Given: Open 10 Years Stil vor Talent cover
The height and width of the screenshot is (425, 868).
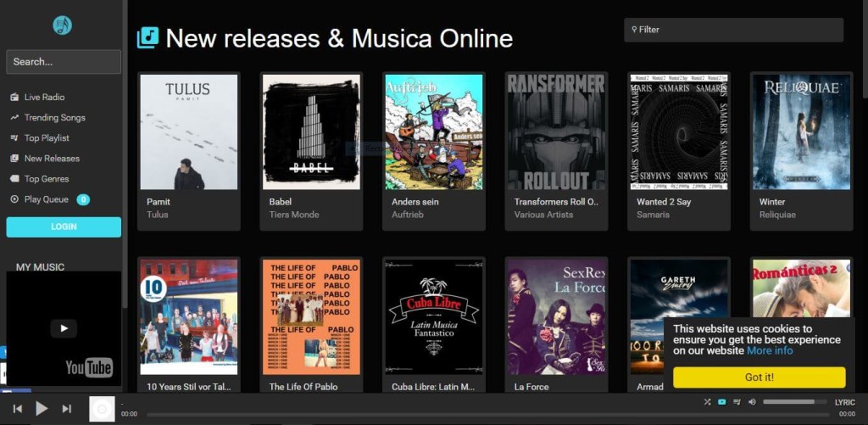Looking at the screenshot, I should coord(189,317).
